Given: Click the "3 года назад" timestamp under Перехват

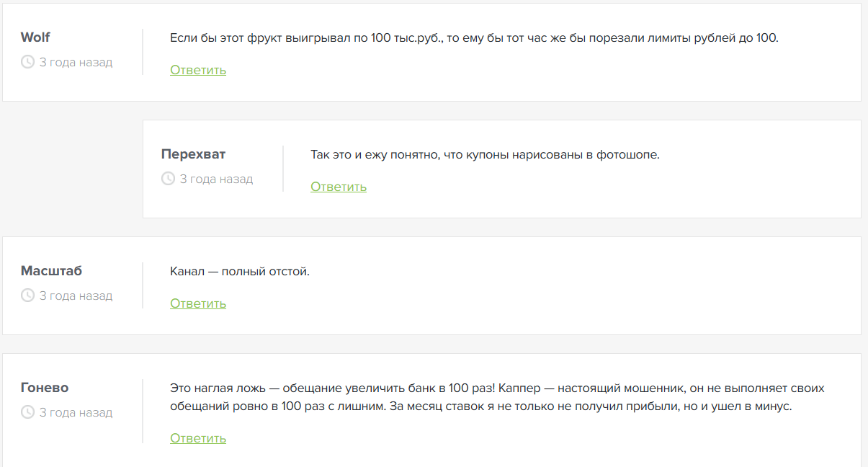Looking at the screenshot, I should click(216, 179).
